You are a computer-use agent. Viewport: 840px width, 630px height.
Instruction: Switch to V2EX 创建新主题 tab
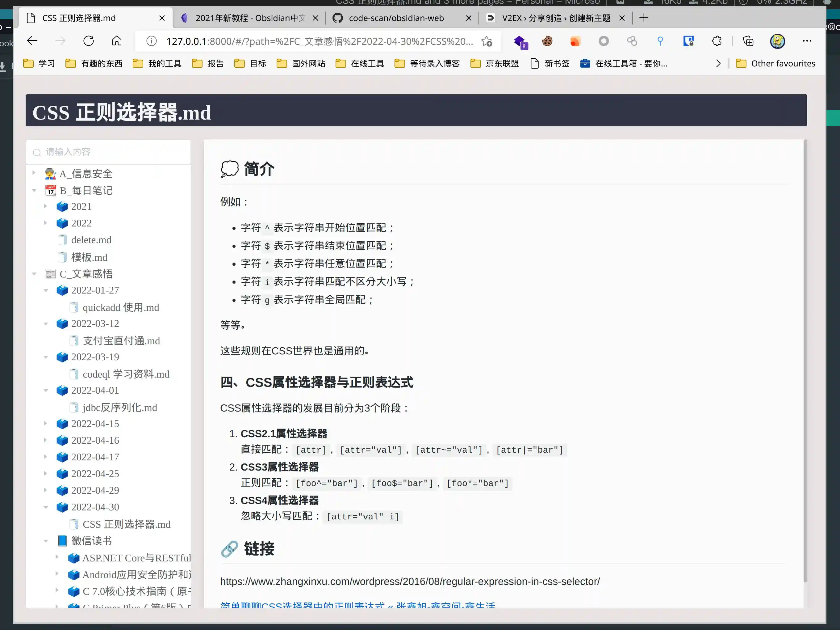pyautogui.click(x=556, y=18)
